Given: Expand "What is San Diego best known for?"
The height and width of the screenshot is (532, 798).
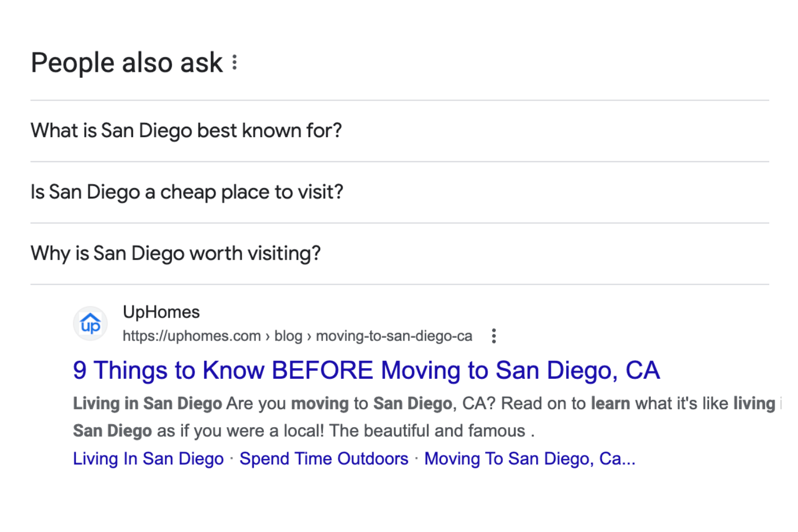Looking at the screenshot, I should [186, 130].
